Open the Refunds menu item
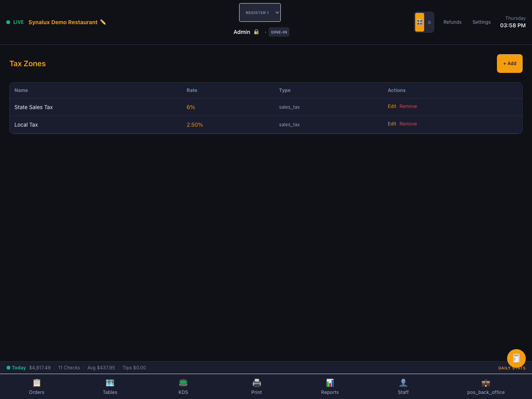Image resolution: width=532 pixels, height=399 pixels. click(453, 22)
